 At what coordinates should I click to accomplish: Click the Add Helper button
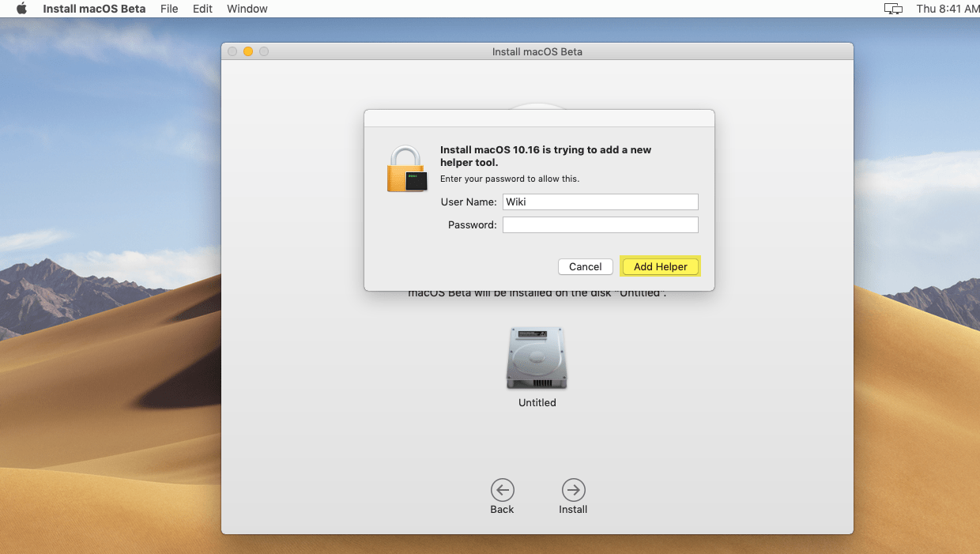661,267
